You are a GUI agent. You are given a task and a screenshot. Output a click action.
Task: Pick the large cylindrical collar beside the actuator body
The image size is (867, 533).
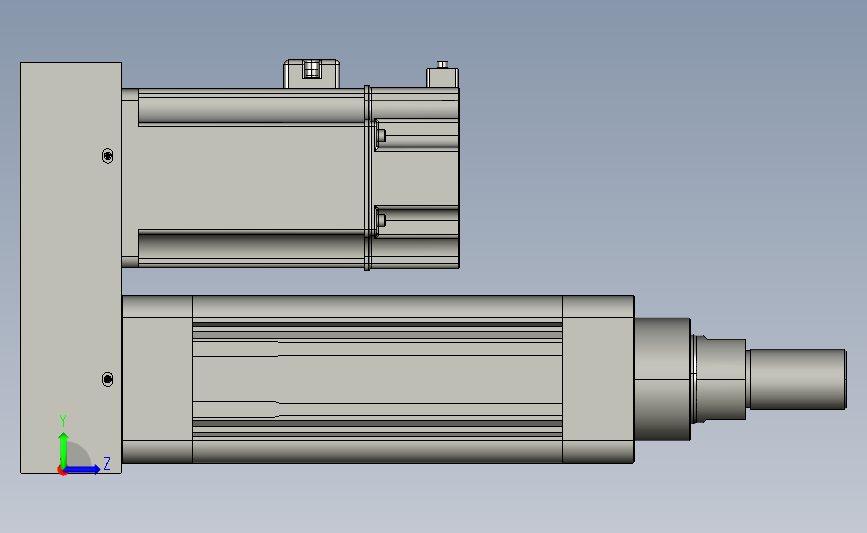click(662, 379)
